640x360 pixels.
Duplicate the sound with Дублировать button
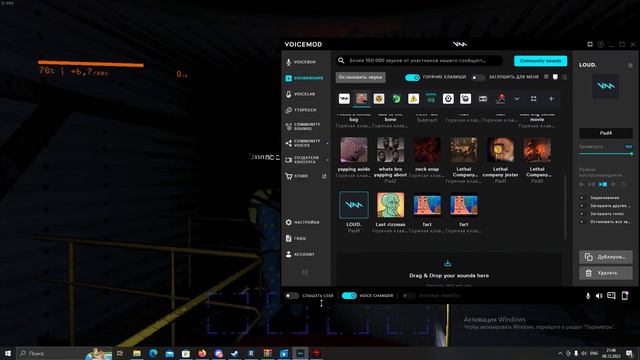tap(606, 257)
